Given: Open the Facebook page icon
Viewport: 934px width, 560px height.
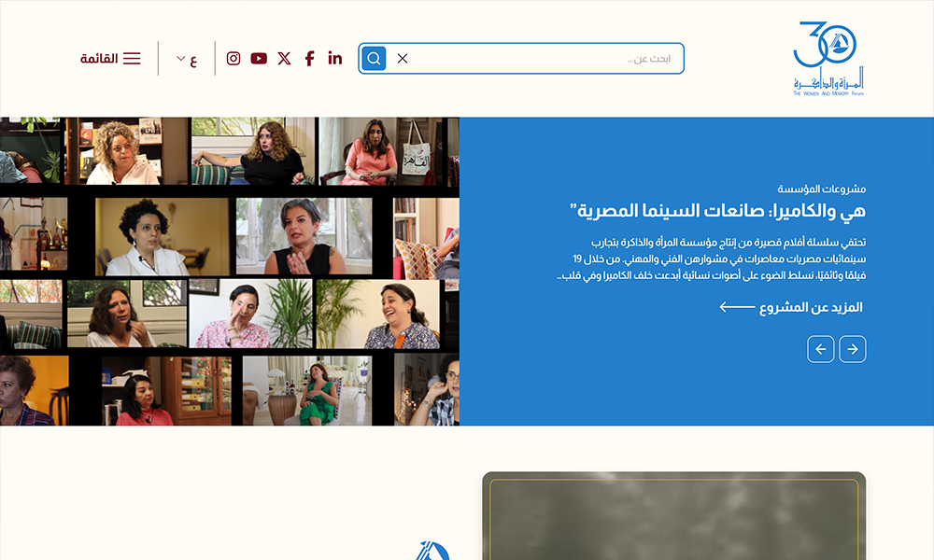Looking at the screenshot, I should coord(309,58).
